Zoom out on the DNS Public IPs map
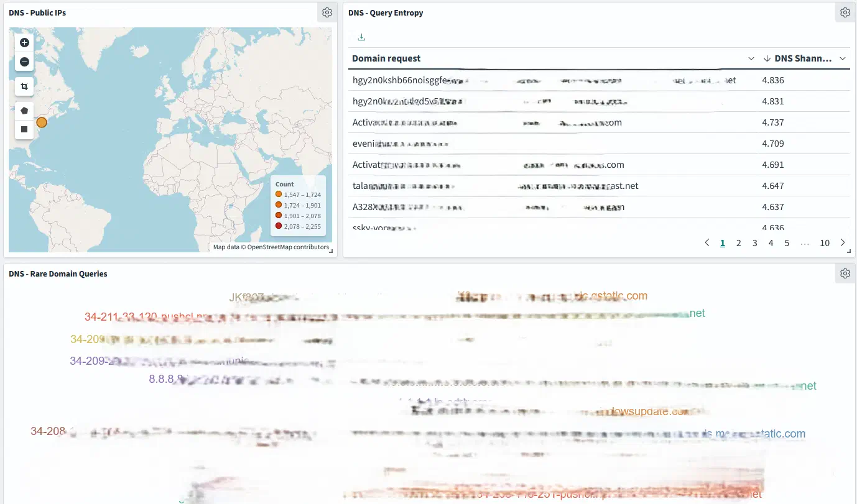 (24, 62)
